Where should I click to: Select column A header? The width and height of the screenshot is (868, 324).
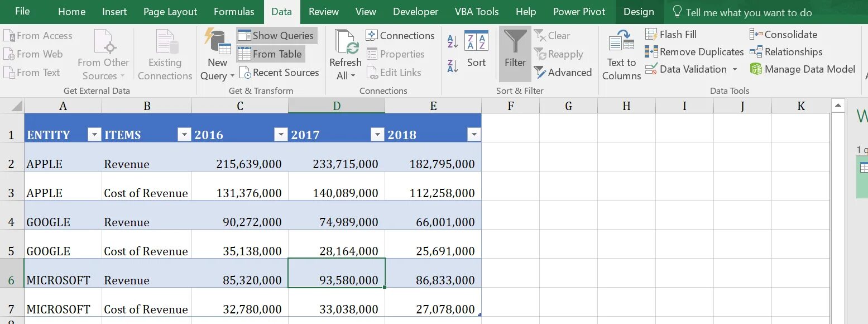coord(63,106)
